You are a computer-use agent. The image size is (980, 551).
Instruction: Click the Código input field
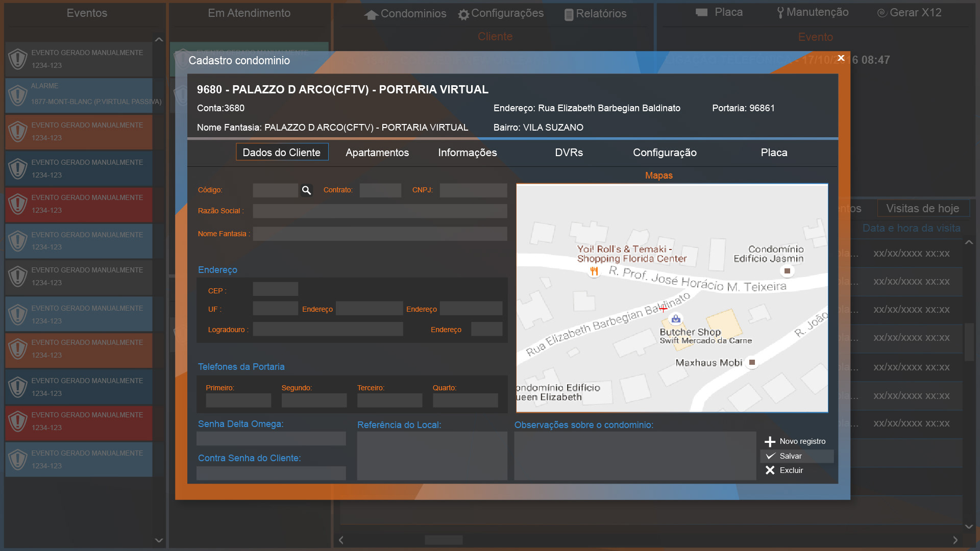pos(275,190)
